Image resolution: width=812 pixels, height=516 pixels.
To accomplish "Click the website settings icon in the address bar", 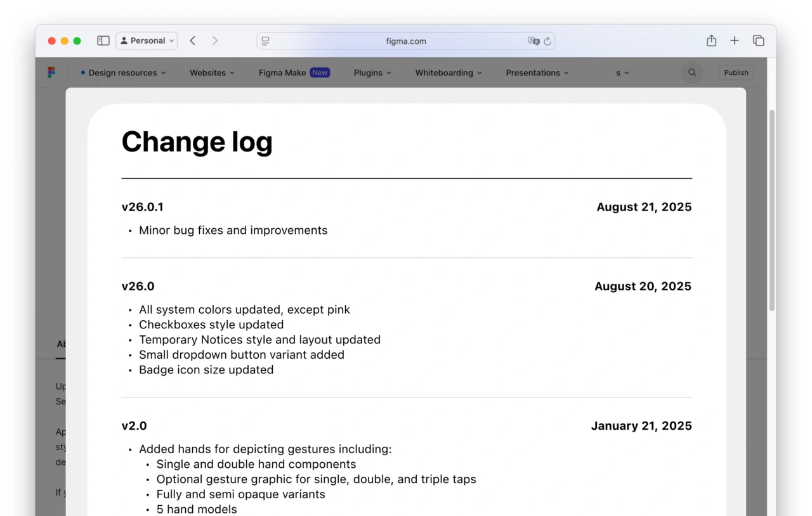I will [265, 41].
